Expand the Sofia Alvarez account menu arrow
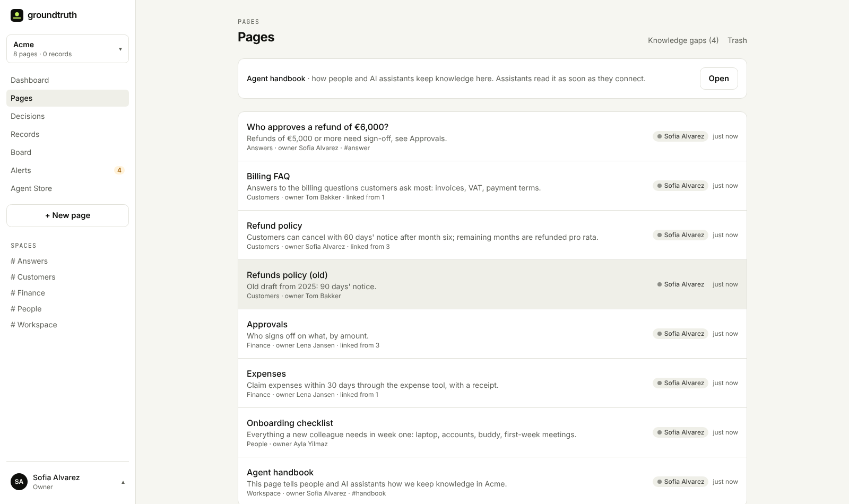Screen dimensions: 849x504 click(123, 482)
